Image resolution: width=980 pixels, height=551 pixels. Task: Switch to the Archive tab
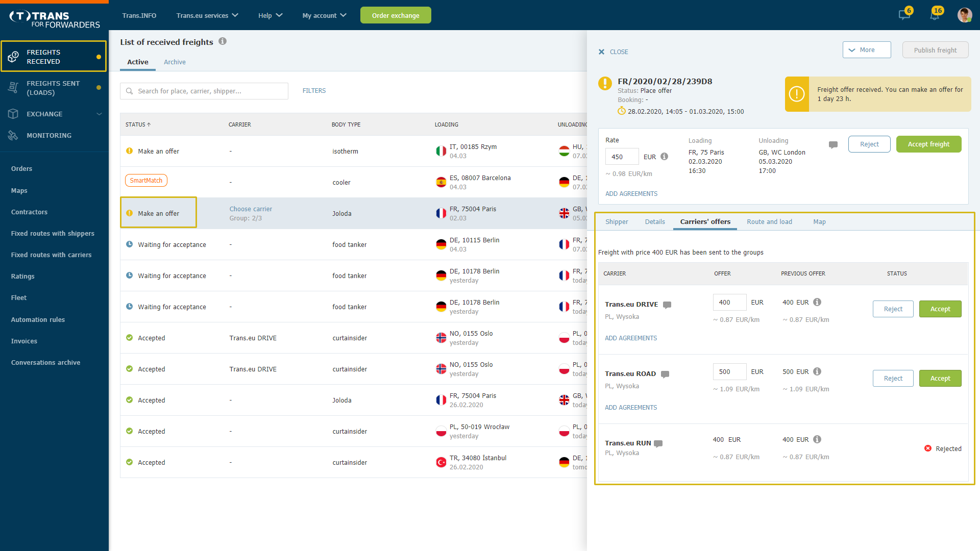[x=175, y=62]
